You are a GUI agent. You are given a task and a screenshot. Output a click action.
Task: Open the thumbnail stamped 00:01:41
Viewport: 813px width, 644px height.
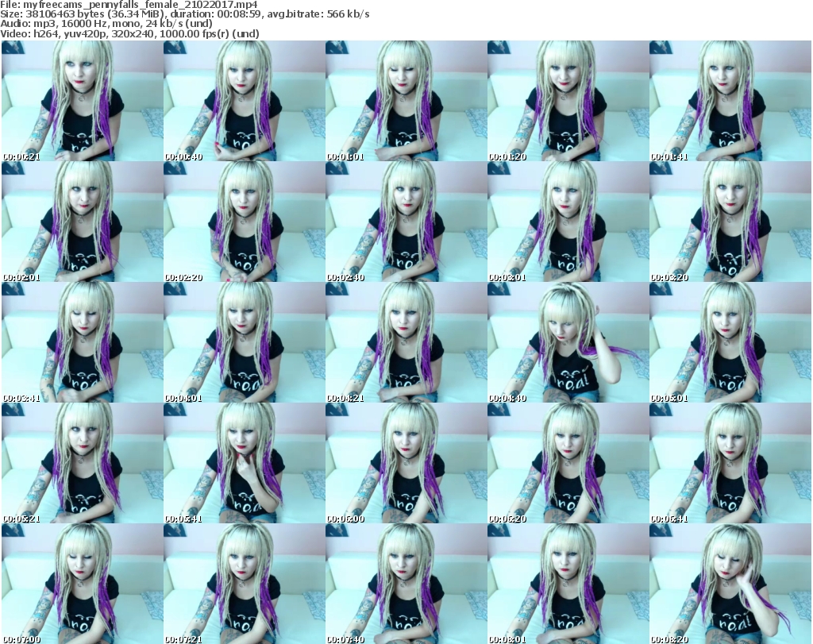(730, 101)
